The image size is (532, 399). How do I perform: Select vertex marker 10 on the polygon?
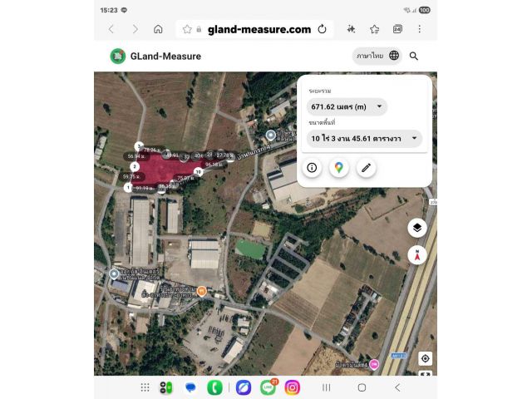click(199, 172)
